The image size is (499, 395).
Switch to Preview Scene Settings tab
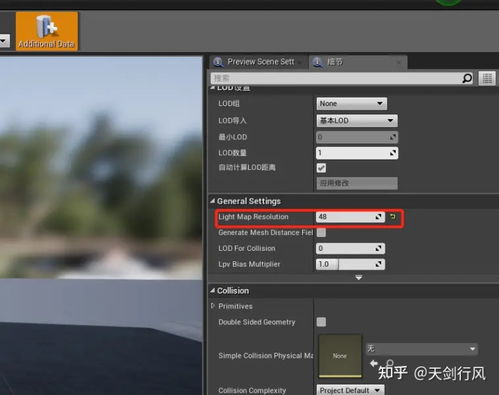tap(258, 62)
